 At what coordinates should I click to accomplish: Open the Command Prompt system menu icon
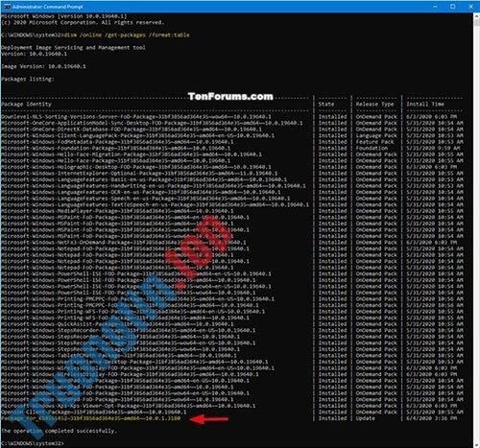pos(7,7)
